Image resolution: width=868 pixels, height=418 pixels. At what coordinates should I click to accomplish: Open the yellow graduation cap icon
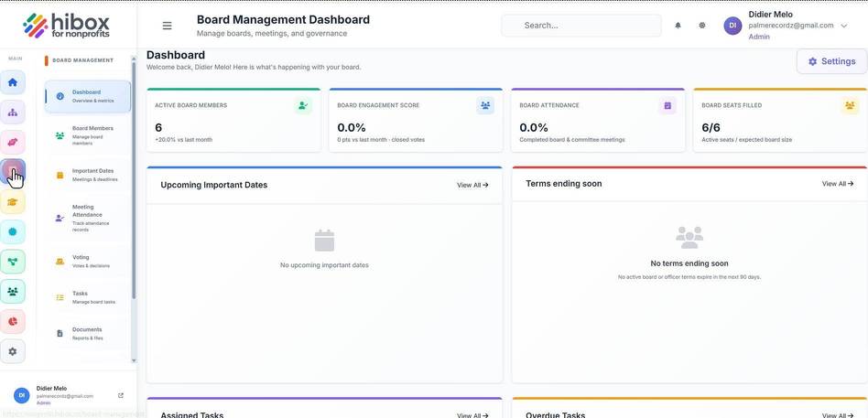click(x=13, y=202)
